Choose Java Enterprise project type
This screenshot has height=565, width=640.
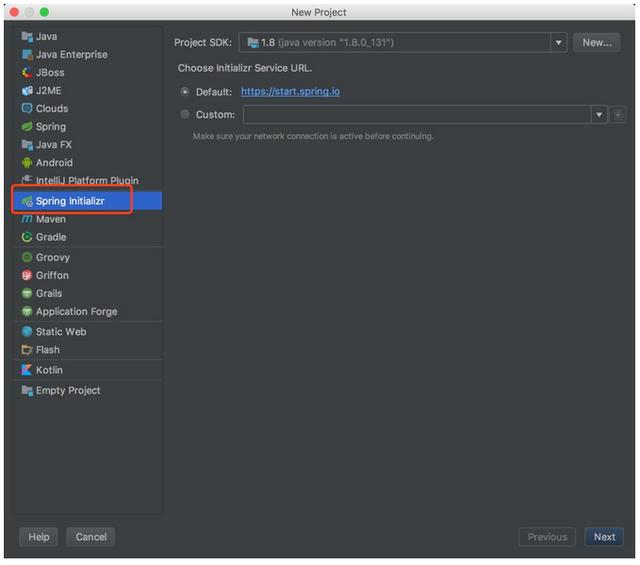click(x=71, y=55)
